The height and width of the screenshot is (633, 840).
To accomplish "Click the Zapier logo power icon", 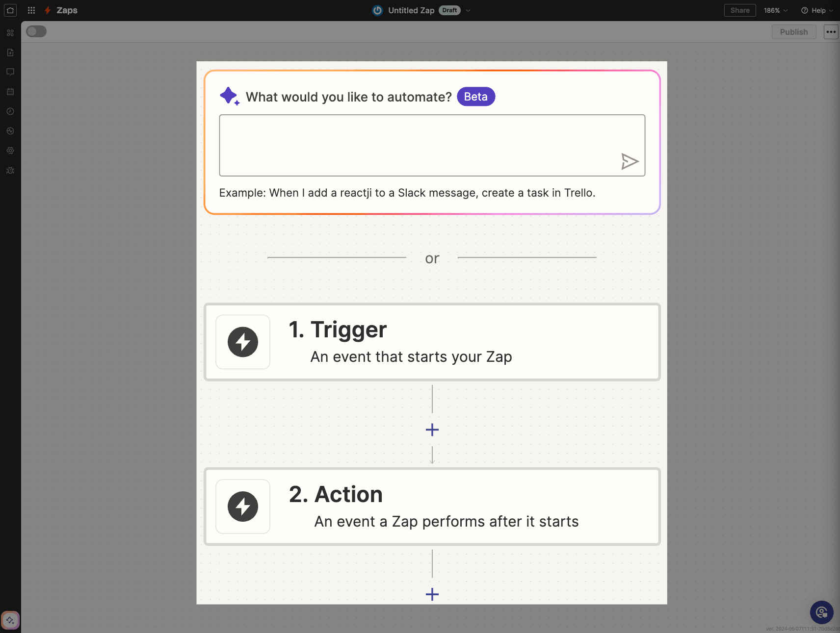I will point(377,10).
